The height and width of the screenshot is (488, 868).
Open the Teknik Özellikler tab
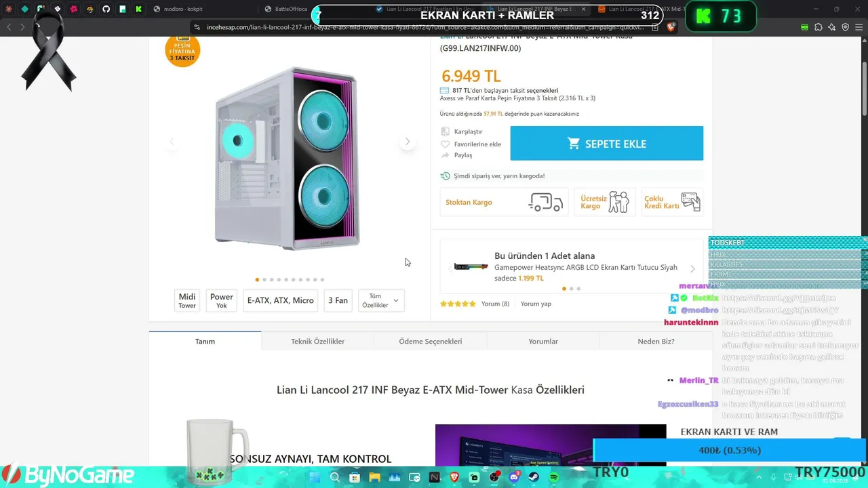pos(317,341)
